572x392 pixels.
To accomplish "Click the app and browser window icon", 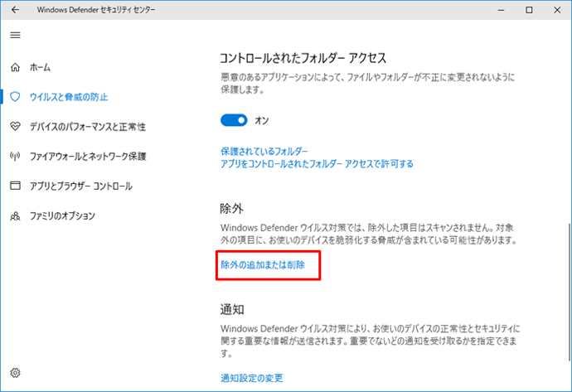I will pyautogui.click(x=15, y=186).
